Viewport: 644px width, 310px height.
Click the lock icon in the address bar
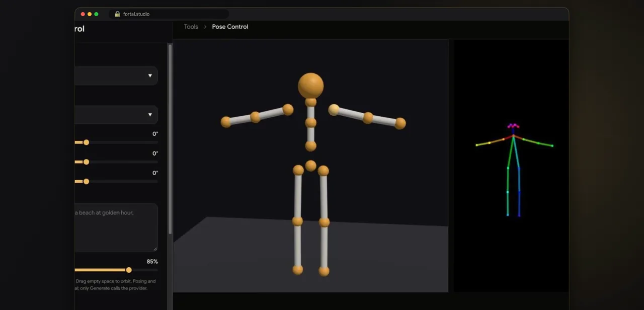(117, 14)
